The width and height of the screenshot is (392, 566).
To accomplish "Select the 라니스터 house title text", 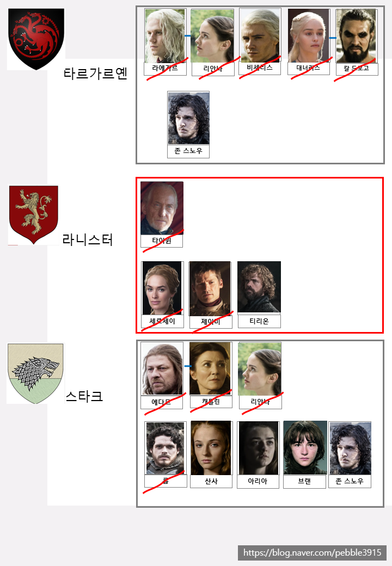I will pyautogui.click(x=88, y=239).
